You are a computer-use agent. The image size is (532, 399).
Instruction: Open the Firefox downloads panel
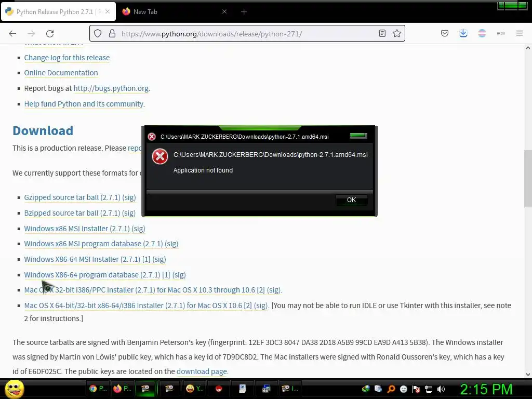coord(463,33)
